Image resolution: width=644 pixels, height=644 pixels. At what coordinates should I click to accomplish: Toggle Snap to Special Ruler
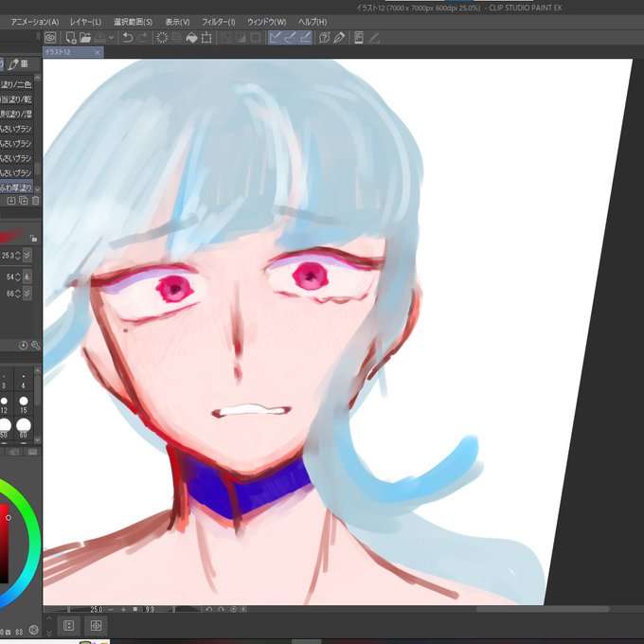tap(290, 38)
